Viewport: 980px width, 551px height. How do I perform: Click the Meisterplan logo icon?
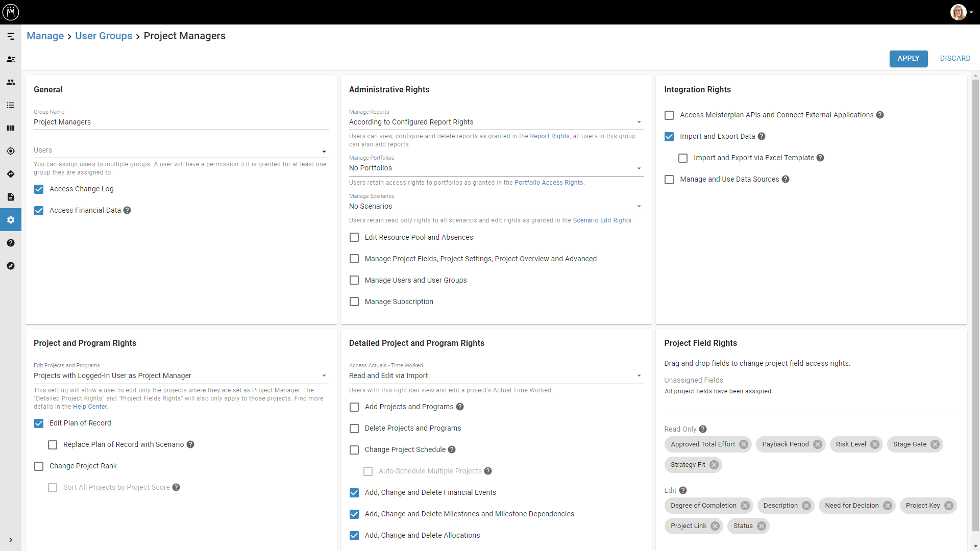coord(11,12)
